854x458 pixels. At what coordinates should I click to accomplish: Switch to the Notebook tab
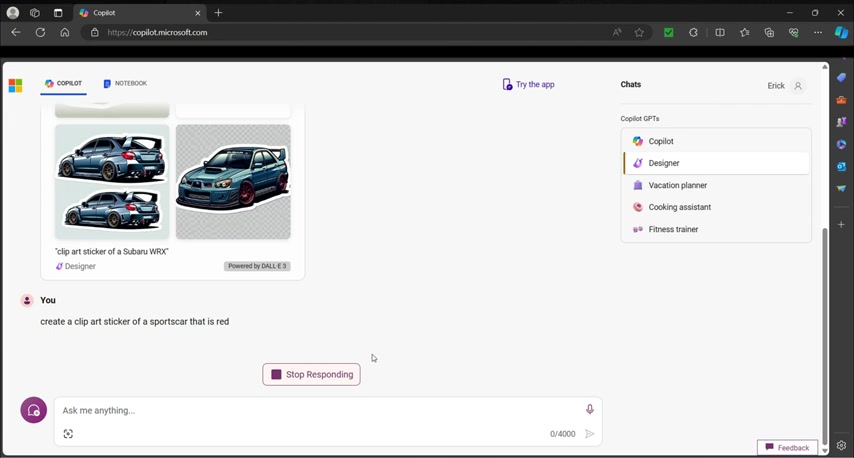(x=125, y=83)
